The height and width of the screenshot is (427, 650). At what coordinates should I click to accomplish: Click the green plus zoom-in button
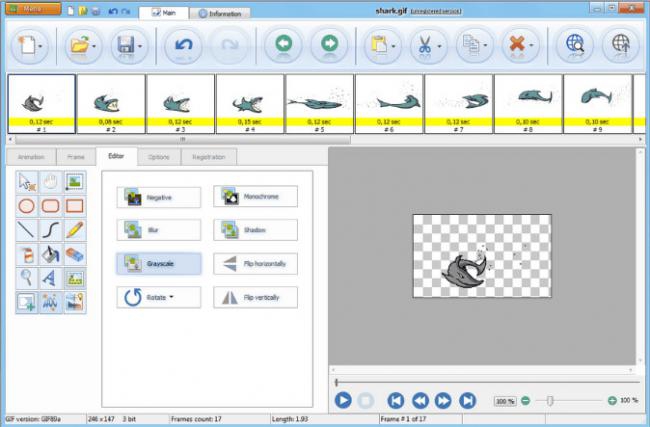point(612,400)
